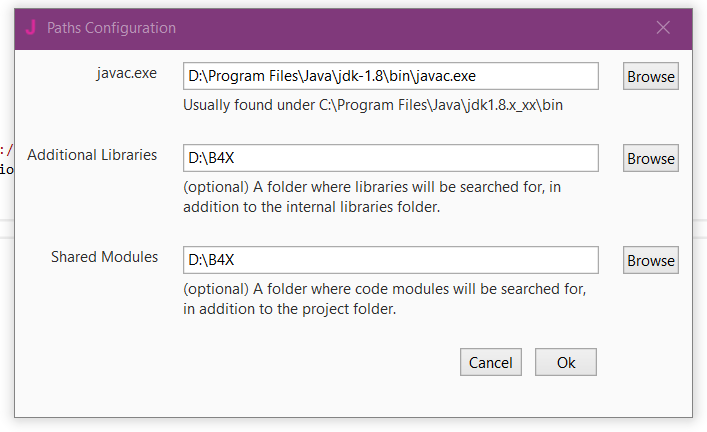The height and width of the screenshot is (432, 707).
Task: Confirm paths with the Ok button
Action: (x=565, y=362)
